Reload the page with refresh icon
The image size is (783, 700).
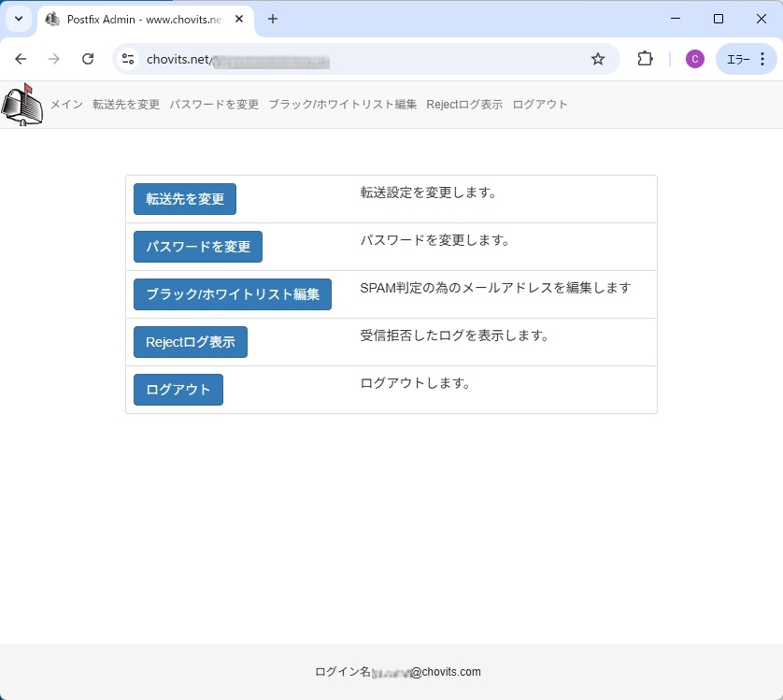point(88,59)
